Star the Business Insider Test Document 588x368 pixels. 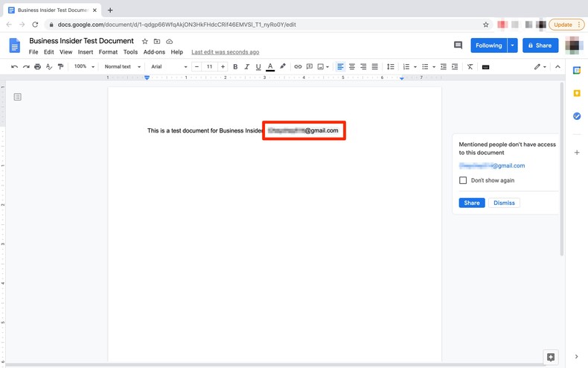tap(145, 42)
